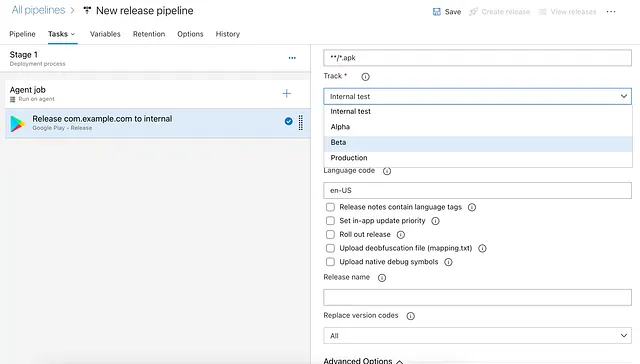The width and height of the screenshot is (640, 364).
Task: Open the Stage 1 ellipsis menu
Action: [x=292, y=58]
